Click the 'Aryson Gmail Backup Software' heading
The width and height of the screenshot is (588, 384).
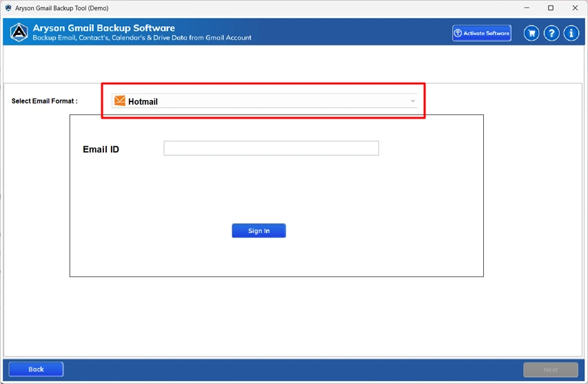104,28
